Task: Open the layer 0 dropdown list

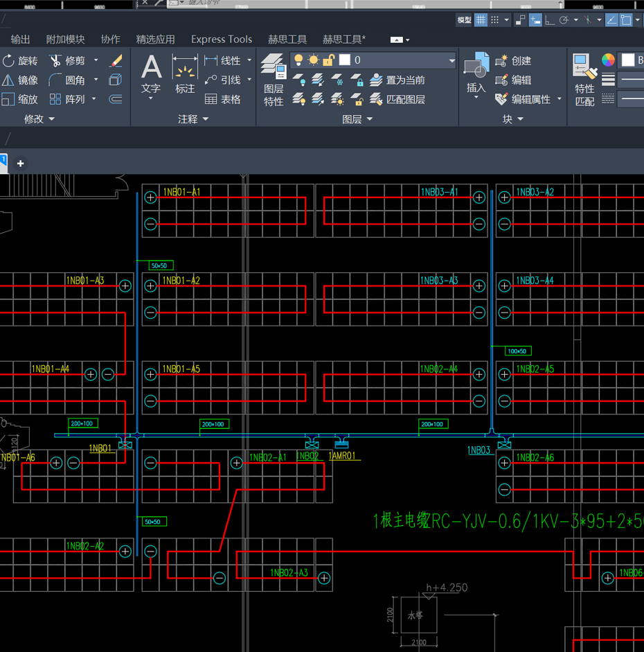Action: coord(451,61)
